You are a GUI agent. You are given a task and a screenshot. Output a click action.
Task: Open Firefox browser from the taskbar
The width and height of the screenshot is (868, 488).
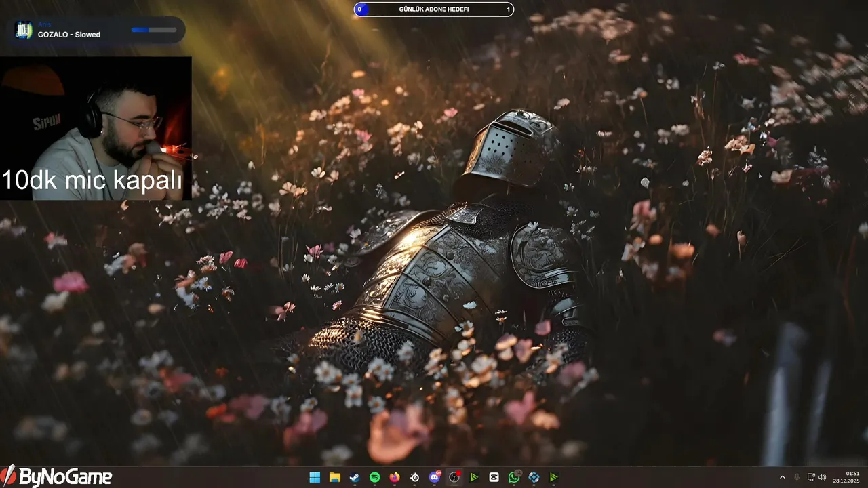coord(395,477)
